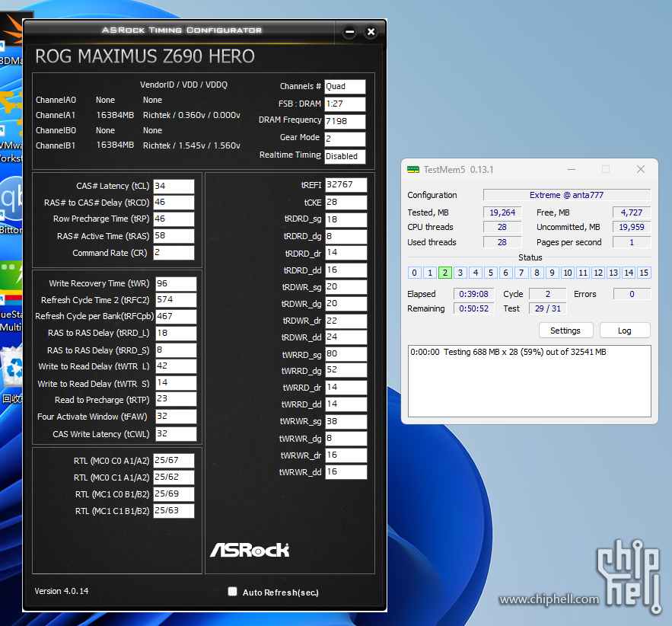
Task: Select status thread box 15 in TestMem5
Action: (x=644, y=273)
